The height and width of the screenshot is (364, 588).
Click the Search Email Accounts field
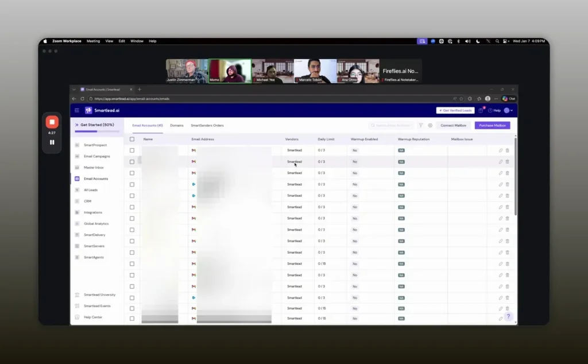click(393, 125)
